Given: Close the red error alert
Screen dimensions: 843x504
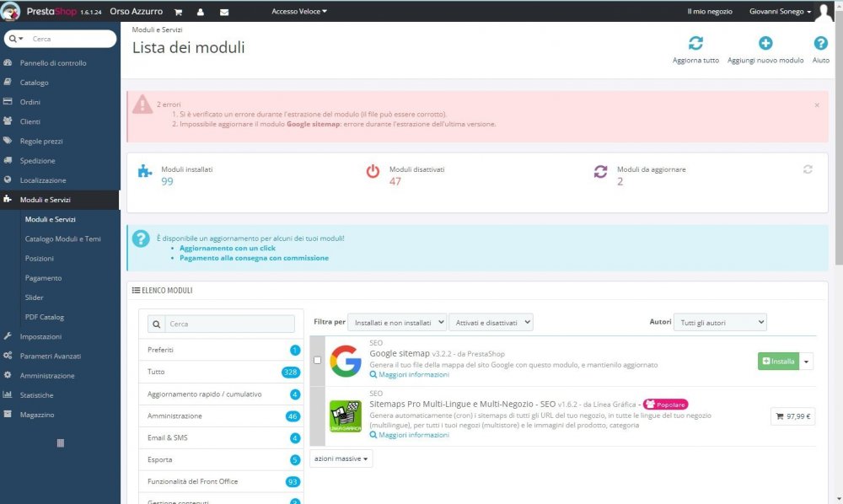Looking at the screenshot, I should tap(817, 105).
